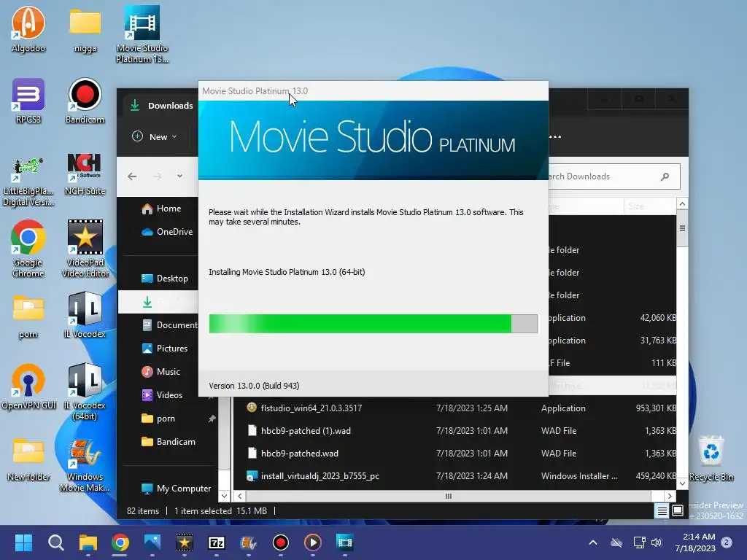
Task: Open taskbar Search
Action: [x=55, y=542]
